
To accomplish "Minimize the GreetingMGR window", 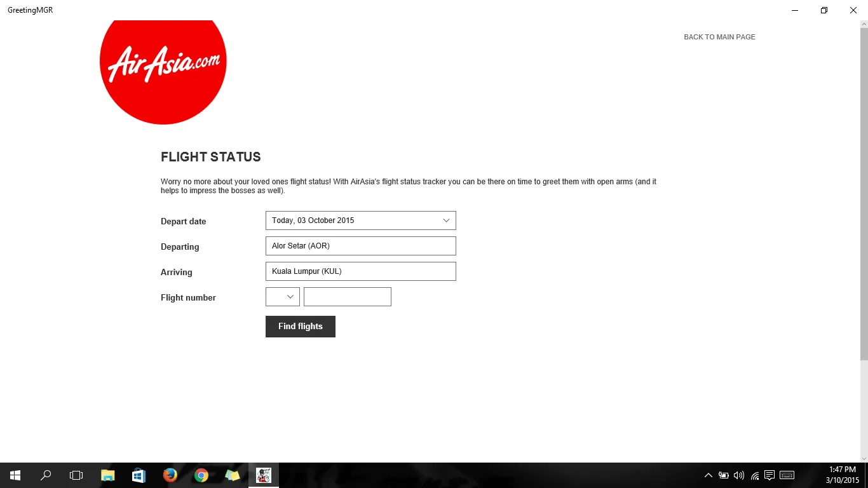I will pyautogui.click(x=795, y=10).
